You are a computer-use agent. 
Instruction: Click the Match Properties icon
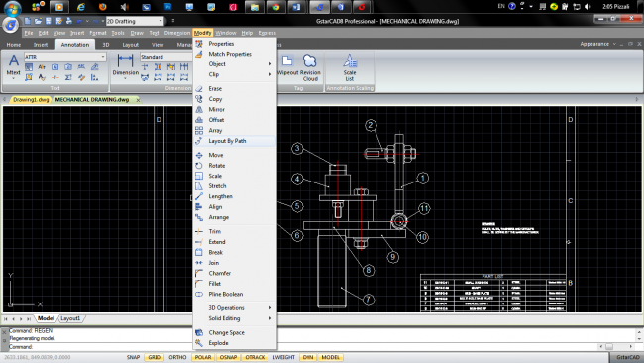199,54
